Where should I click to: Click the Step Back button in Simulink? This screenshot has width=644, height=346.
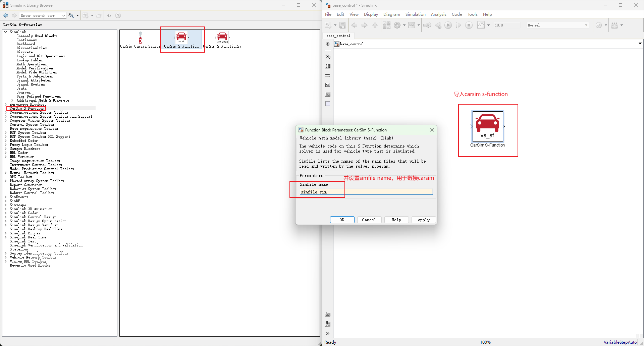[438, 25]
